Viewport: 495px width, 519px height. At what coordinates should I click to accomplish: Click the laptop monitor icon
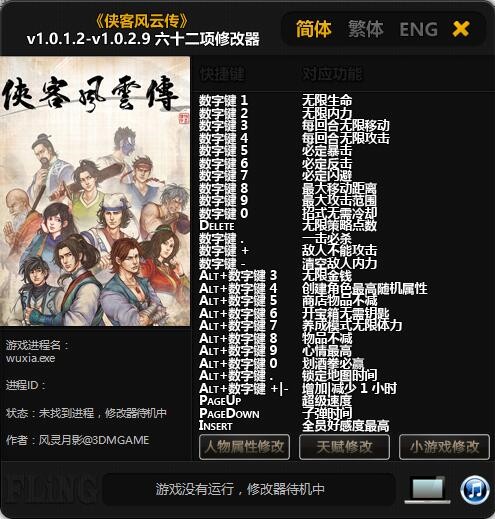(x=427, y=490)
